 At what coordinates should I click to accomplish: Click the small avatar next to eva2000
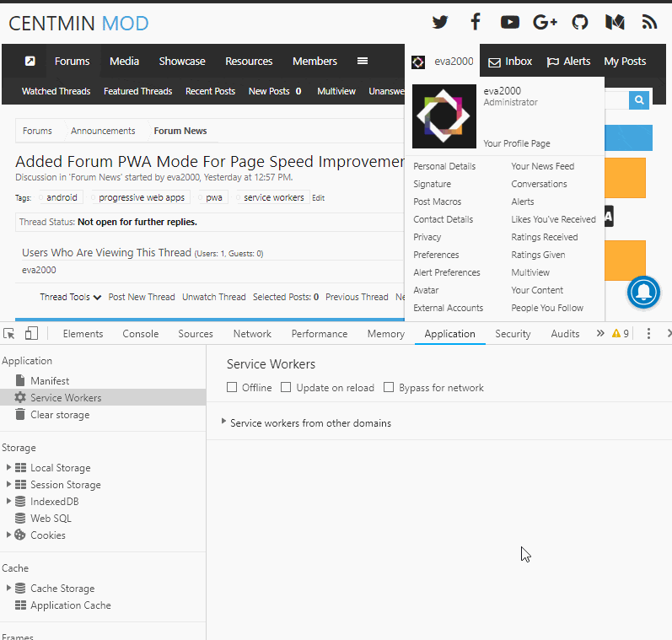coord(418,62)
